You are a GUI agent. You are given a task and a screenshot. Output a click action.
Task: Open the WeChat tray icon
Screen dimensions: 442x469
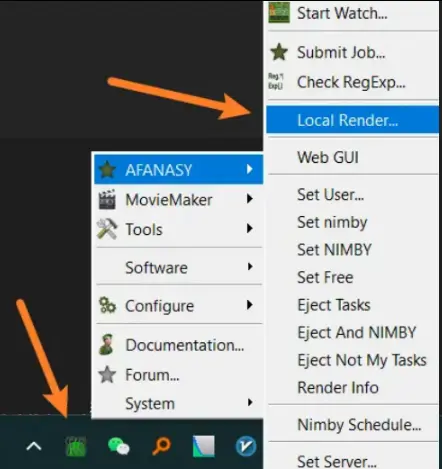pyautogui.click(x=118, y=446)
